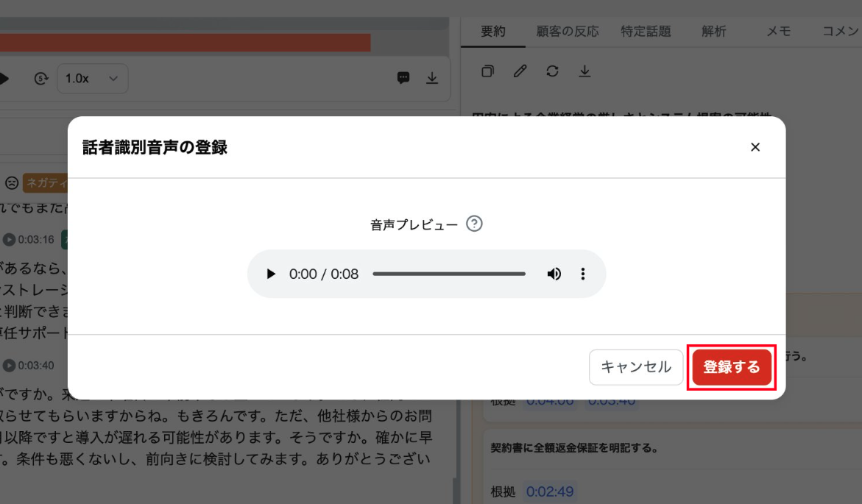This screenshot has width=862, height=504.
Task: Play the audio preview in the dialog
Action: [271, 274]
